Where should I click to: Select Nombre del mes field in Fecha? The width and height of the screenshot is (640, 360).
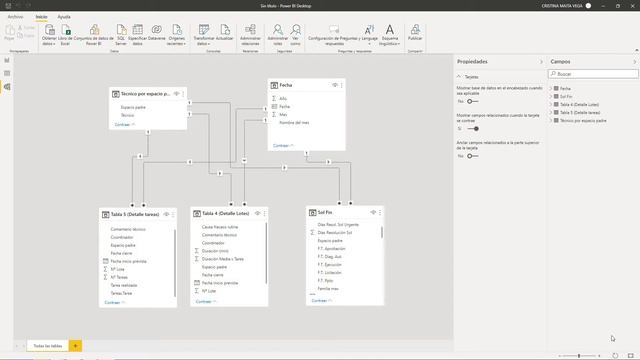294,122
